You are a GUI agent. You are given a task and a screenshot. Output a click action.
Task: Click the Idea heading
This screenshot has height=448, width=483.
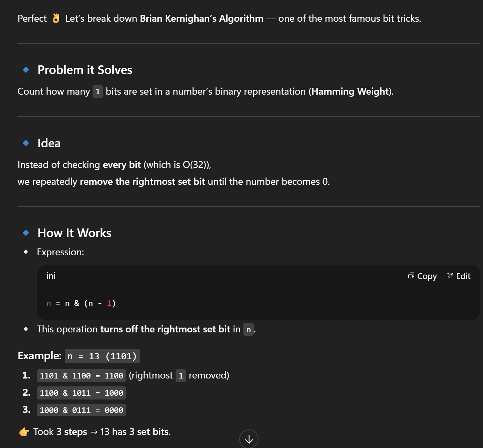(x=49, y=143)
